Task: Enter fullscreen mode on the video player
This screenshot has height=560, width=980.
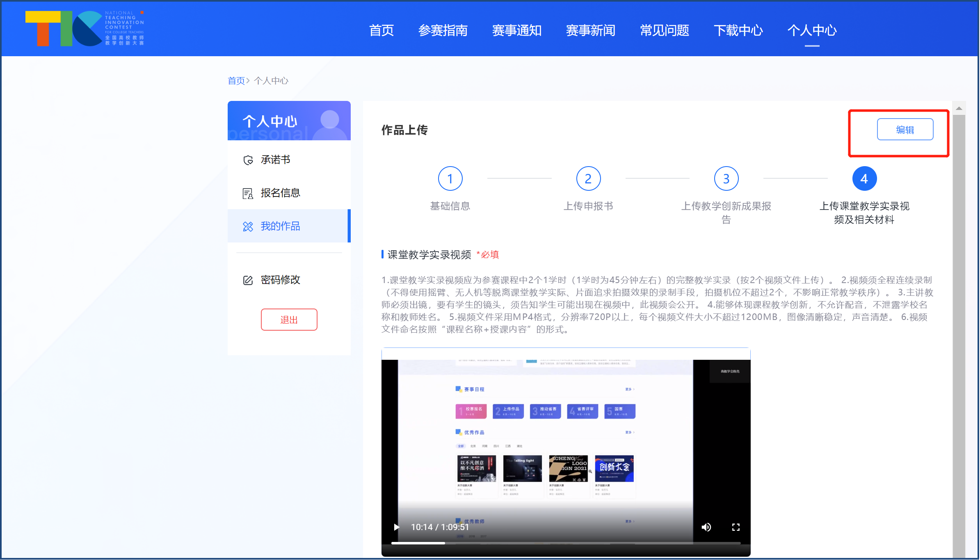Action: click(736, 527)
